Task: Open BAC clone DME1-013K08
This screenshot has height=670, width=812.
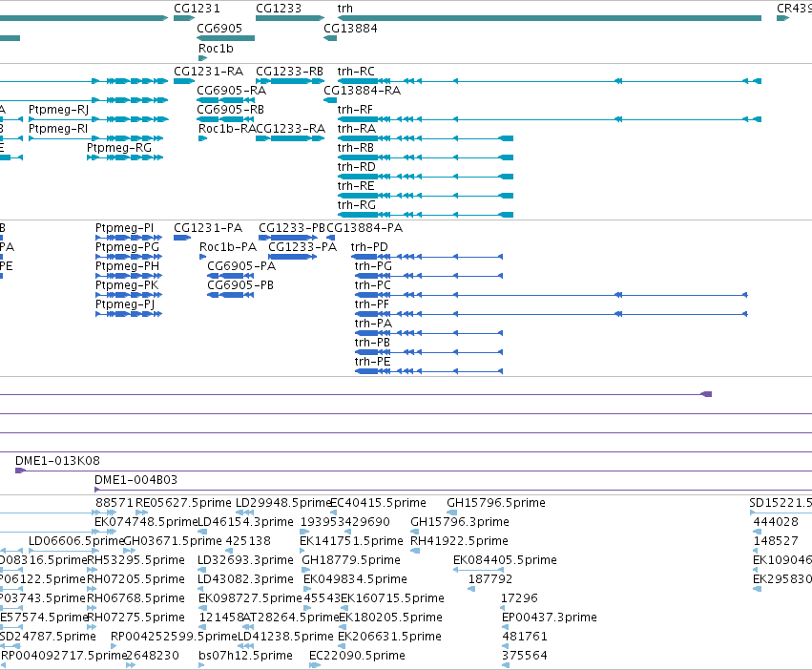Action: pyautogui.click(x=57, y=461)
